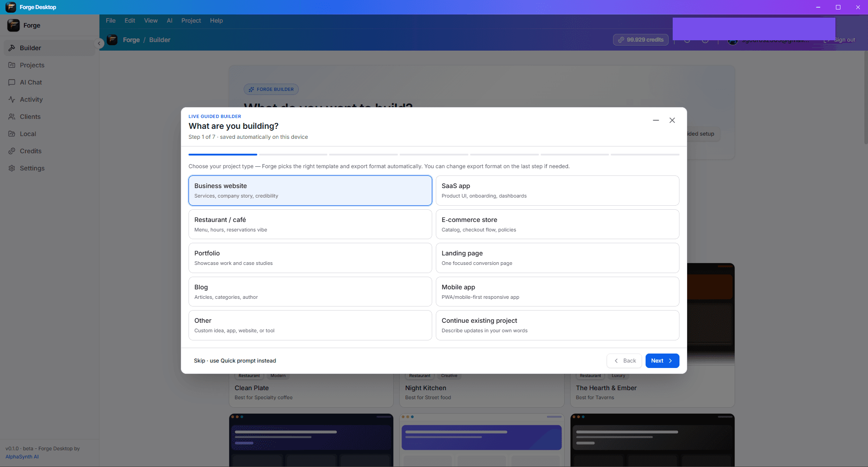The height and width of the screenshot is (467, 868).
Task: Click the main page vertical scrollbar
Action: [x=866, y=97]
